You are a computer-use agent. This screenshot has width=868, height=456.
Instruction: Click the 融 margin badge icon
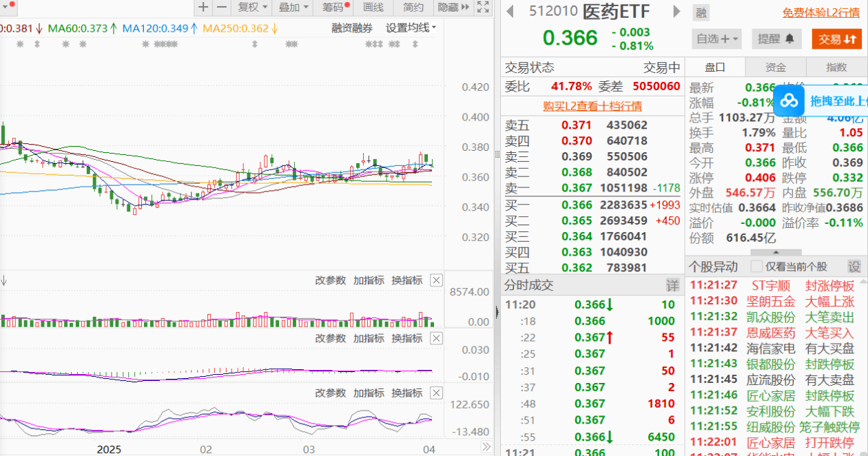click(701, 12)
